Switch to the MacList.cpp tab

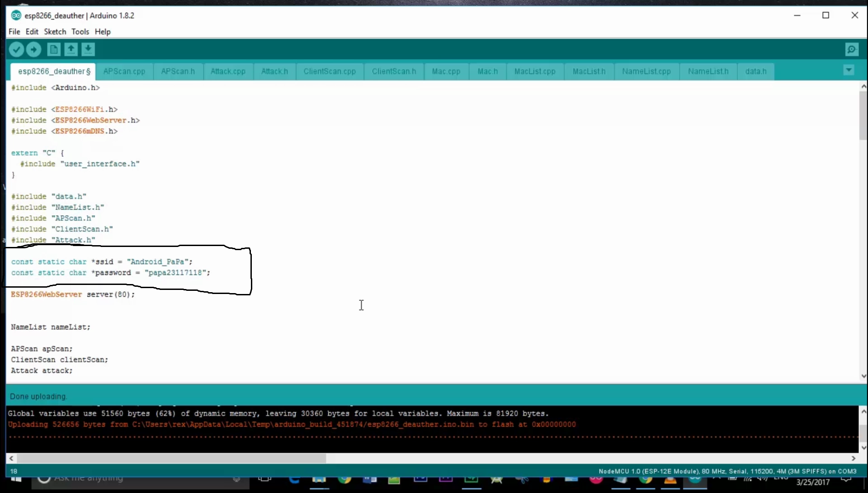(535, 71)
